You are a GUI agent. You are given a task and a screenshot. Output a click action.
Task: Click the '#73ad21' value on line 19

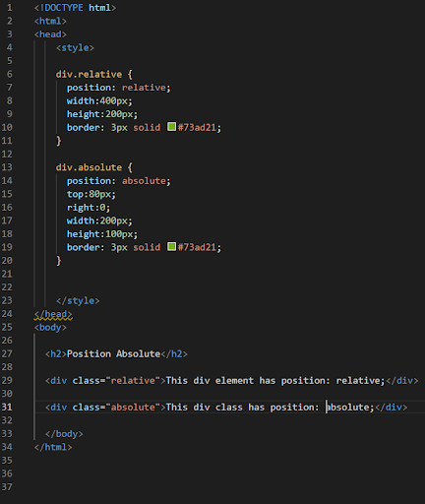pos(197,247)
